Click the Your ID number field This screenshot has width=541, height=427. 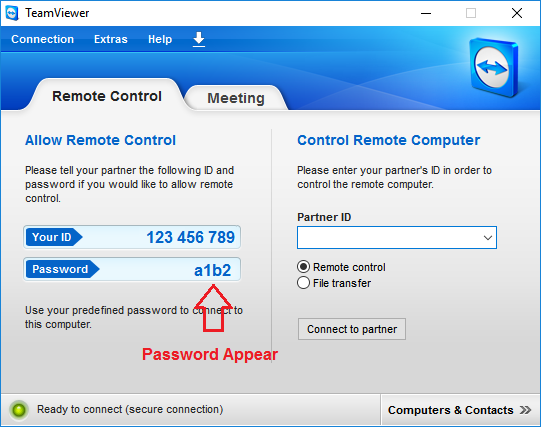pyautogui.click(x=132, y=237)
